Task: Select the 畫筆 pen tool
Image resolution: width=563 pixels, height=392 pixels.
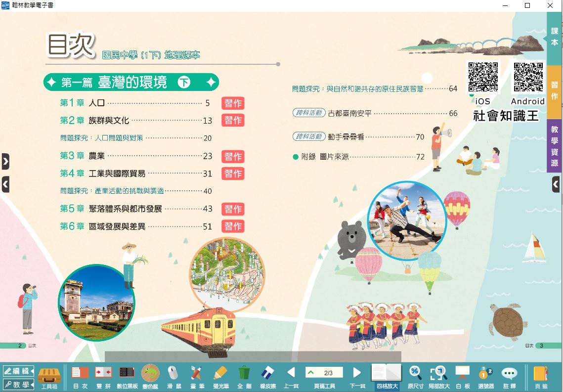Action: pyautogui.click(x=196, y=377)
